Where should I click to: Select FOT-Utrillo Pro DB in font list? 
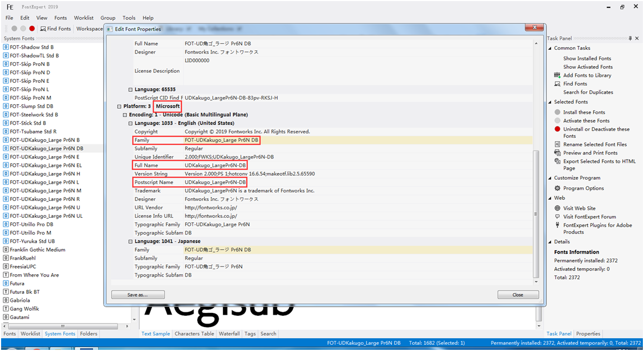tap(31, 224)
